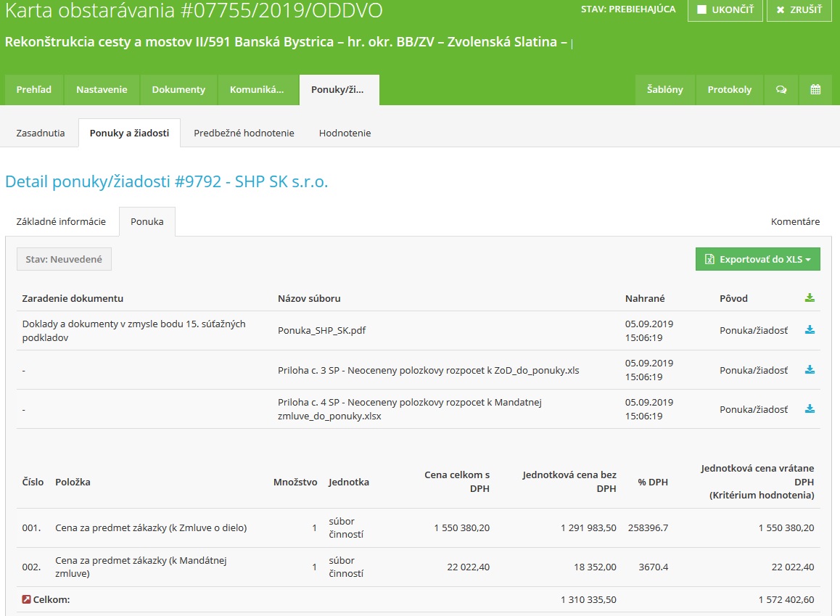Image resolution: width=840 pixels, height=616 pixels.
Task: Select the Zasadnutia sub-tab
Action: pos(41,134)
